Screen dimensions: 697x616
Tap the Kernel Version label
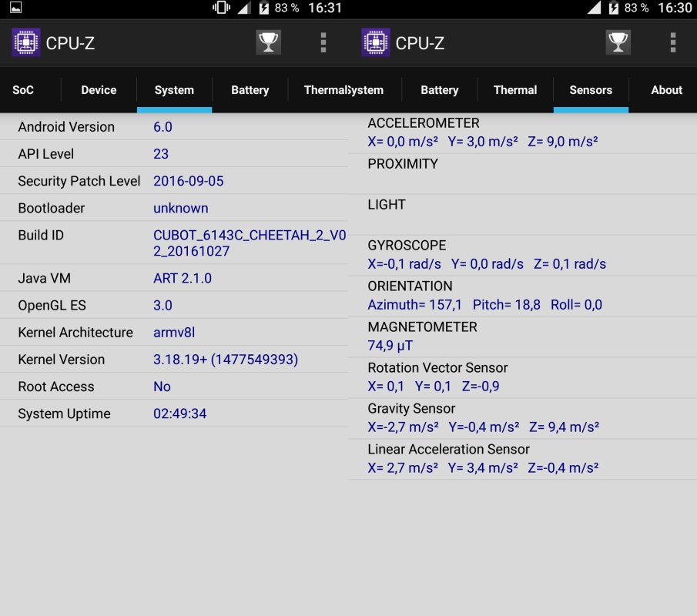62,360
